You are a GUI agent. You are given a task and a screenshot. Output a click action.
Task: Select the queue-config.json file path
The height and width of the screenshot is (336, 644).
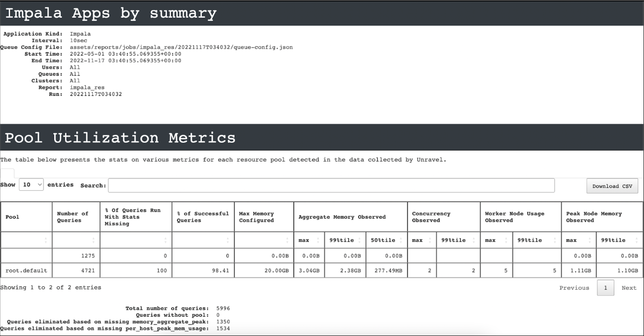click(x=181, y=47)
